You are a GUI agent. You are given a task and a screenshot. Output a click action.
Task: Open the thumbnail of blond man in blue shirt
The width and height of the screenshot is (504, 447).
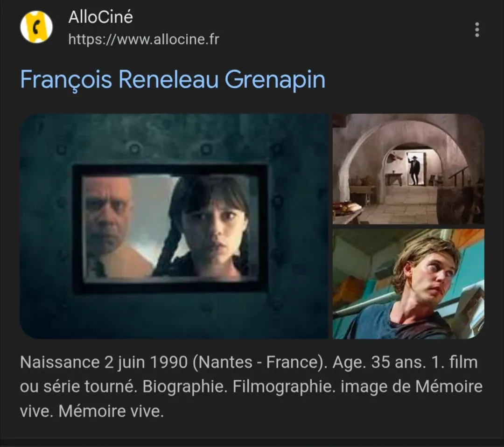(408, 284)
